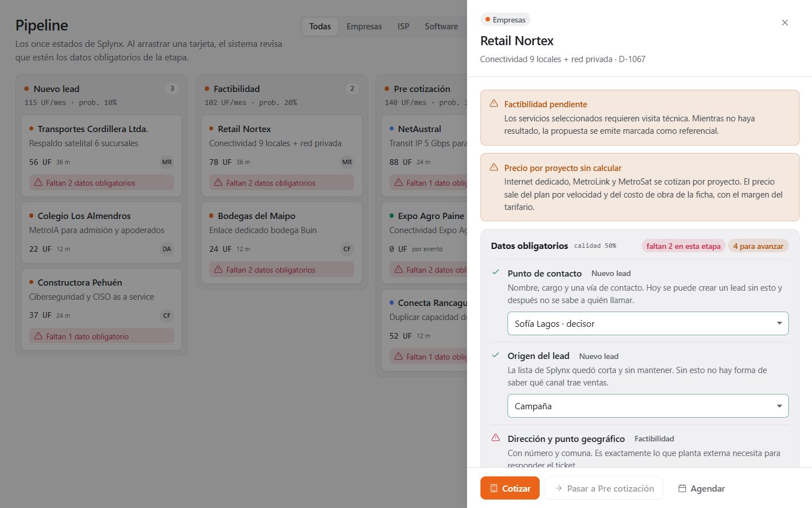Click CF avatar on Bodegas del Maipo card

click(347, 249)
